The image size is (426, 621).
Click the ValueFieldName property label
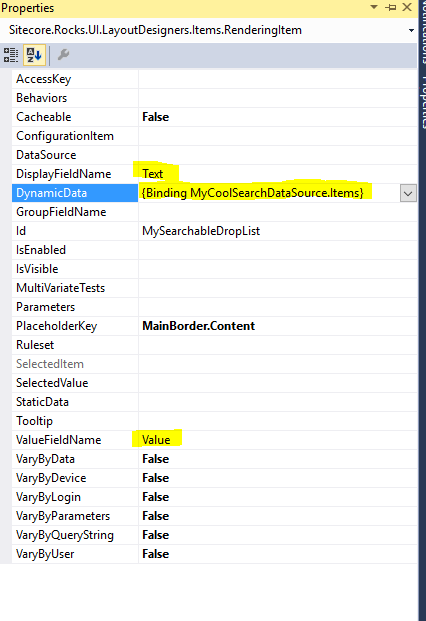tap(59, 440)
